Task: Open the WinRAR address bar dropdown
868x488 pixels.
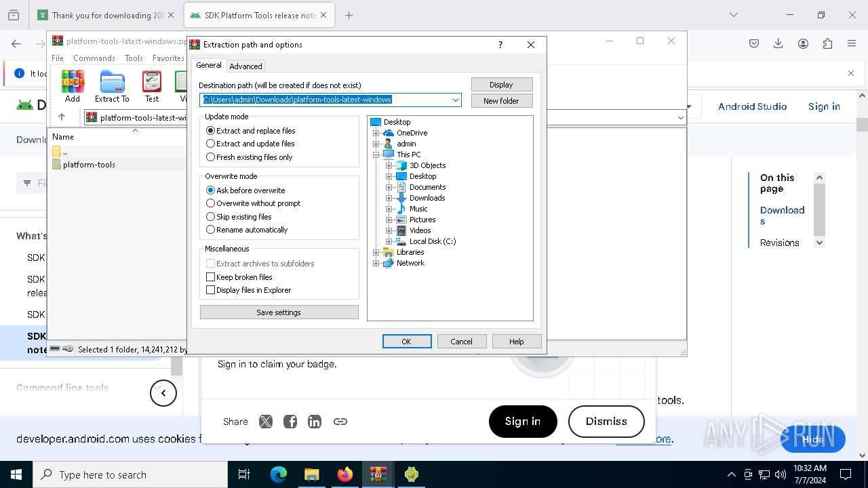Action: (680, 117)
